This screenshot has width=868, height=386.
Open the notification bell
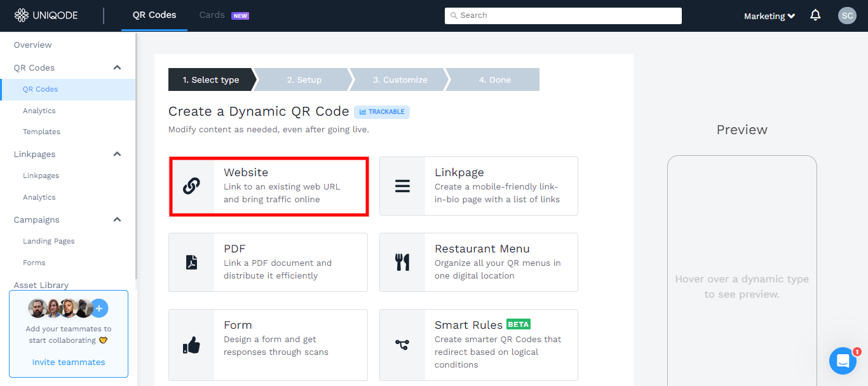point(815,15)
